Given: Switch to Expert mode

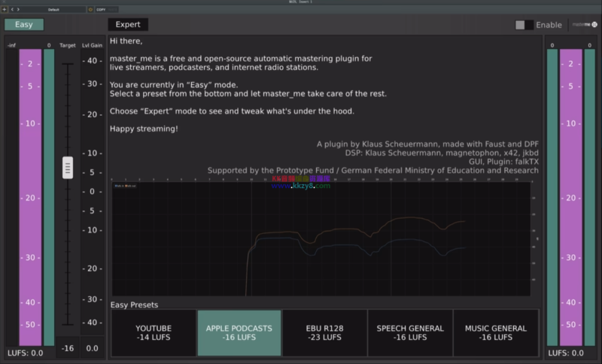Looking at the screenshot, I should point(128,24).
